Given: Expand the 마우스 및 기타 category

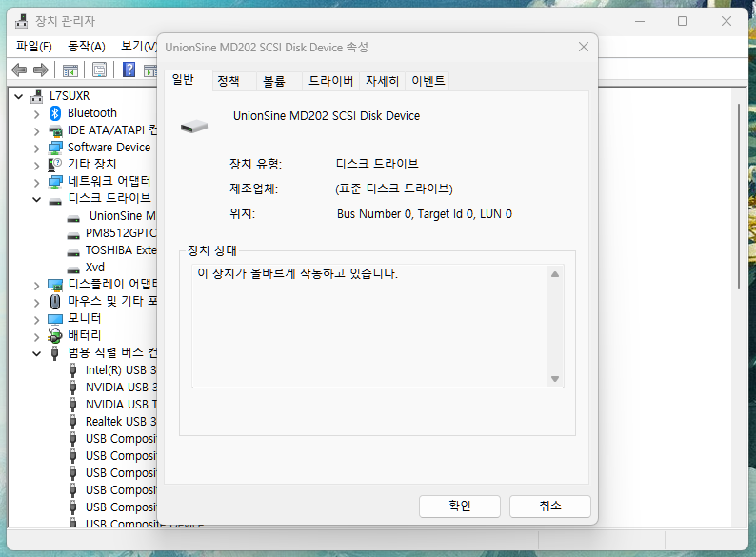Looking at the screenshot, I should pos(36,303).
